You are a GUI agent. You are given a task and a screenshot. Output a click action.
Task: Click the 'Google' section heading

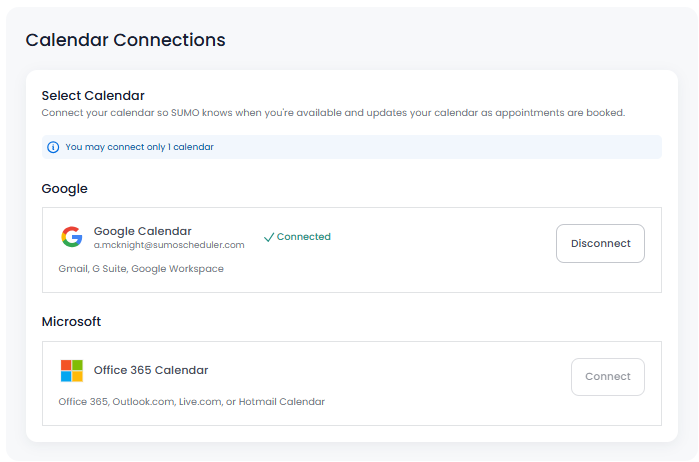[65, 189]
